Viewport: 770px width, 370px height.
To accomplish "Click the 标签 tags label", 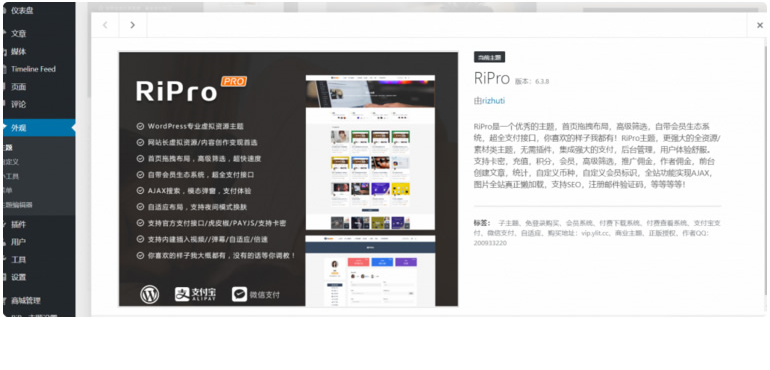I will coord(482,223).
